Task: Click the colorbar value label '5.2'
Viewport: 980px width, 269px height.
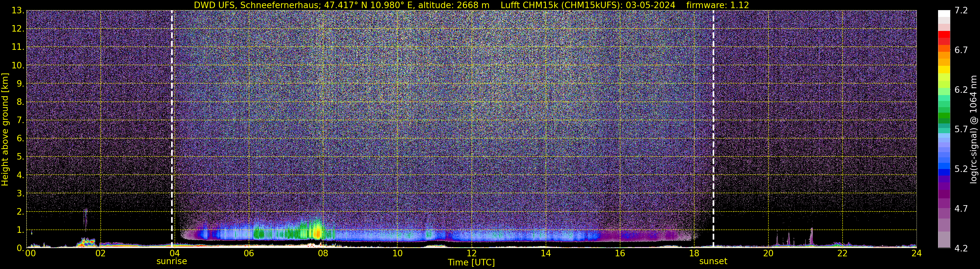Action: [x=961, y=169]
